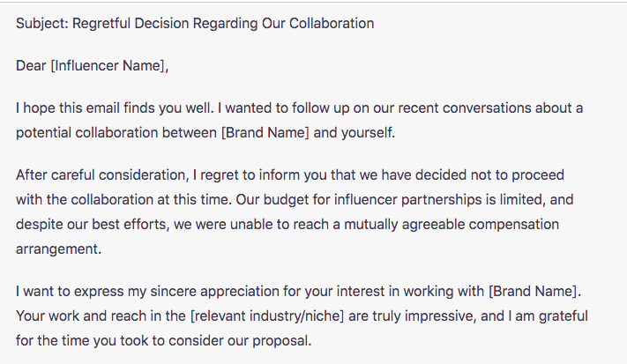Click the phrase 'sincere appreciation'

click(214, 291)
